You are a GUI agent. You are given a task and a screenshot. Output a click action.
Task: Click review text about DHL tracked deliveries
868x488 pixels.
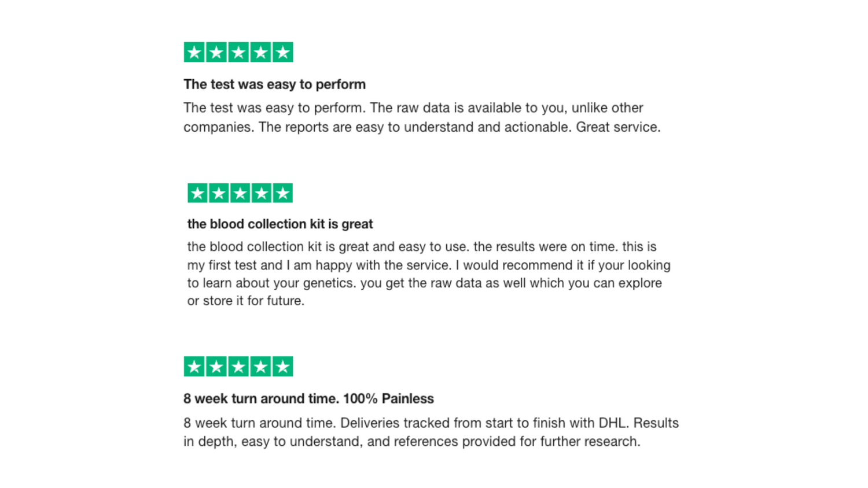click(431, 432)
